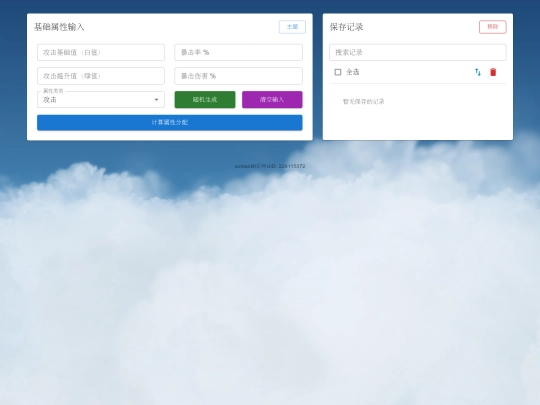Screen dimensions: 540x405
Task: Click the 搜索记录 search field
Action: [x=418, y=52]
